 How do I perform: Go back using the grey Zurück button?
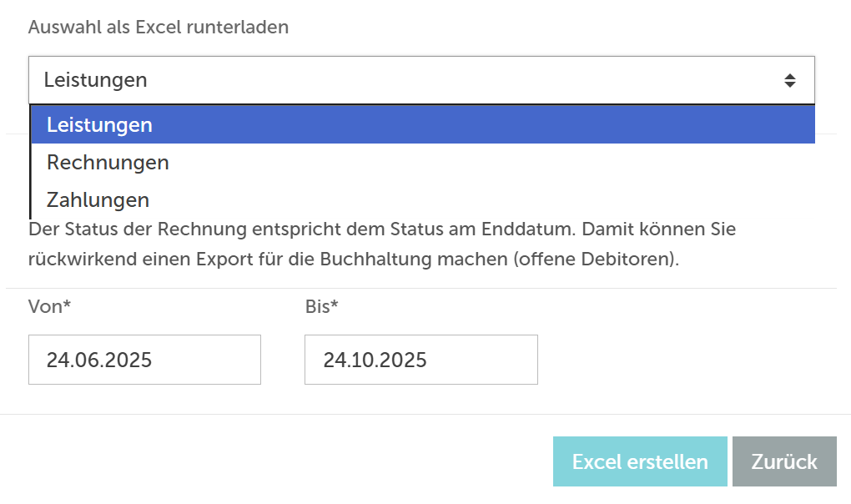coord(784,461)
